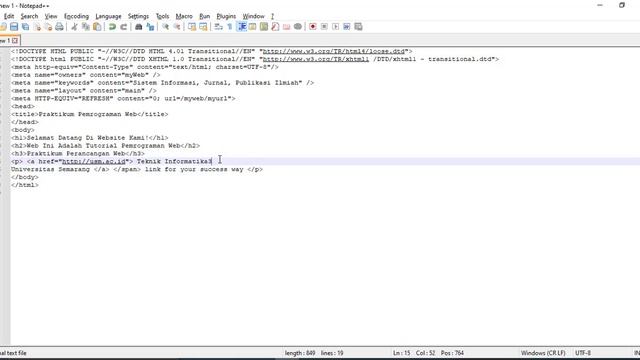
Task: Save the file with the Save icon
Action: coord(14,27)
